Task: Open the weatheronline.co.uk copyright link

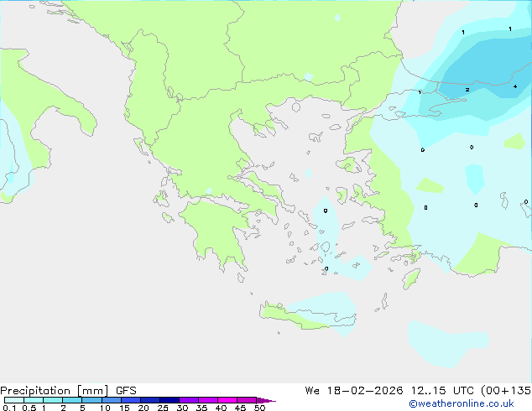Action: point(462,403)
